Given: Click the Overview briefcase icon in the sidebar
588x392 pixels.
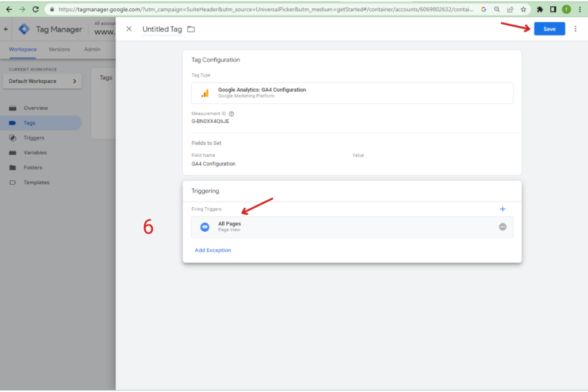Looking at the screenshot, I should [13, 108].
